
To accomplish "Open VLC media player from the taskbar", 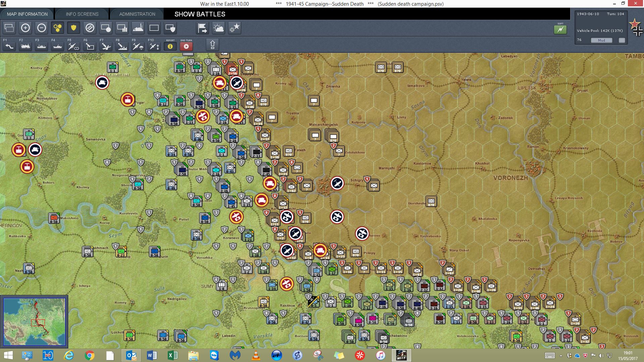I will click(x=256, y=355).
